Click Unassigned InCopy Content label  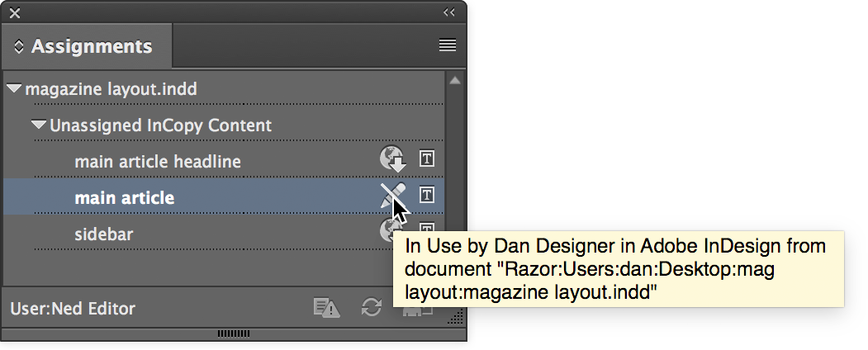click(x=160, y=125)
